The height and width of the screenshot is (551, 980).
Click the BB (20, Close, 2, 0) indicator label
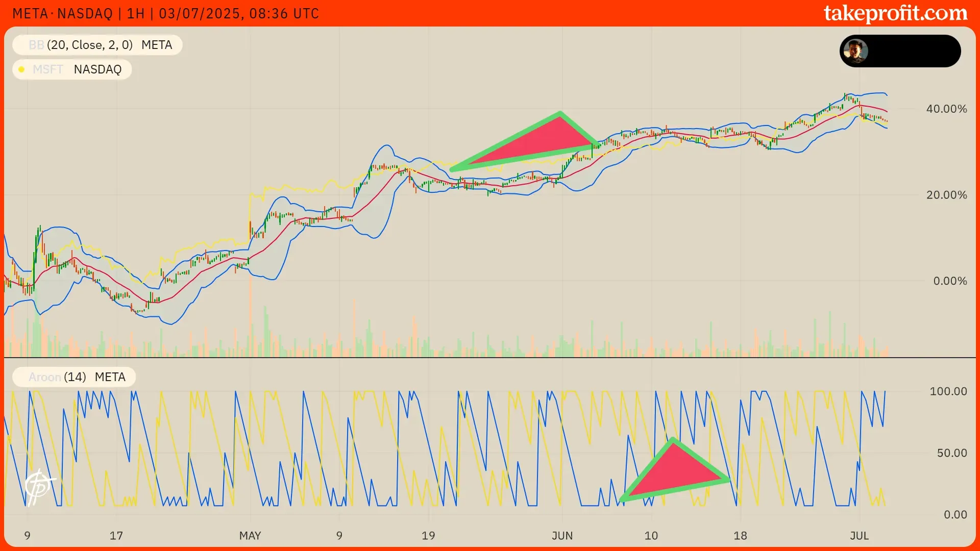97,45
